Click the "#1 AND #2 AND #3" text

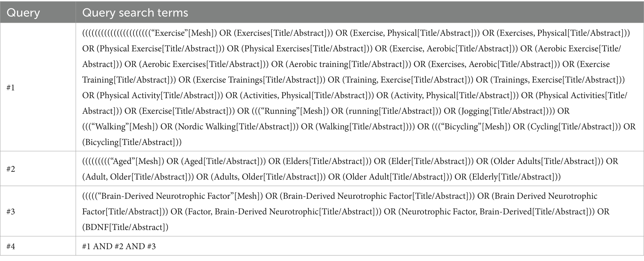click(x=119, y=247)
